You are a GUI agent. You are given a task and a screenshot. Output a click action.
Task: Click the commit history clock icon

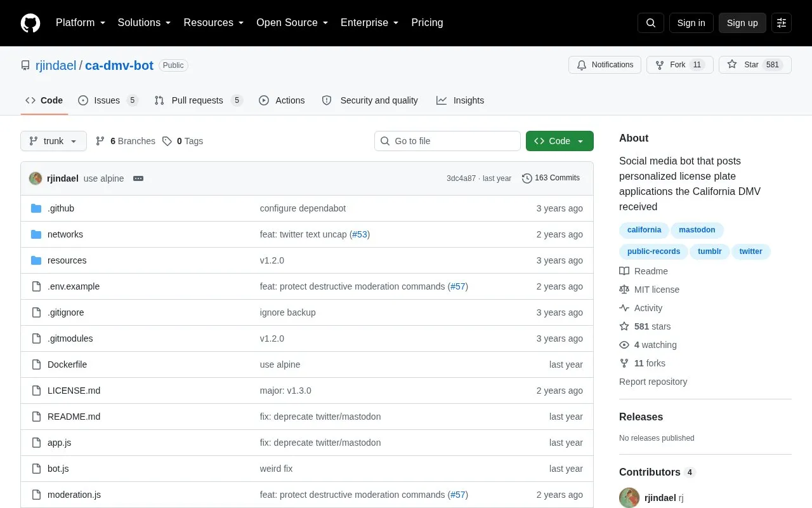[527, 178]
